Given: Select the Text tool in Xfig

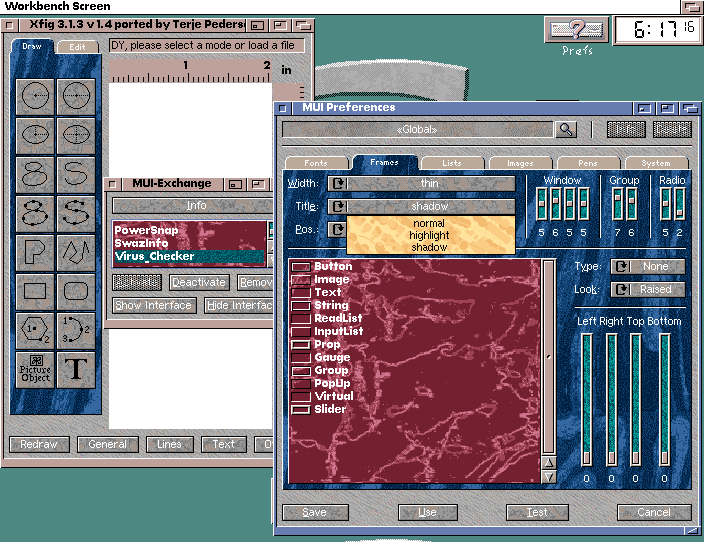Looking at the screenshot, I should (75, 369).
